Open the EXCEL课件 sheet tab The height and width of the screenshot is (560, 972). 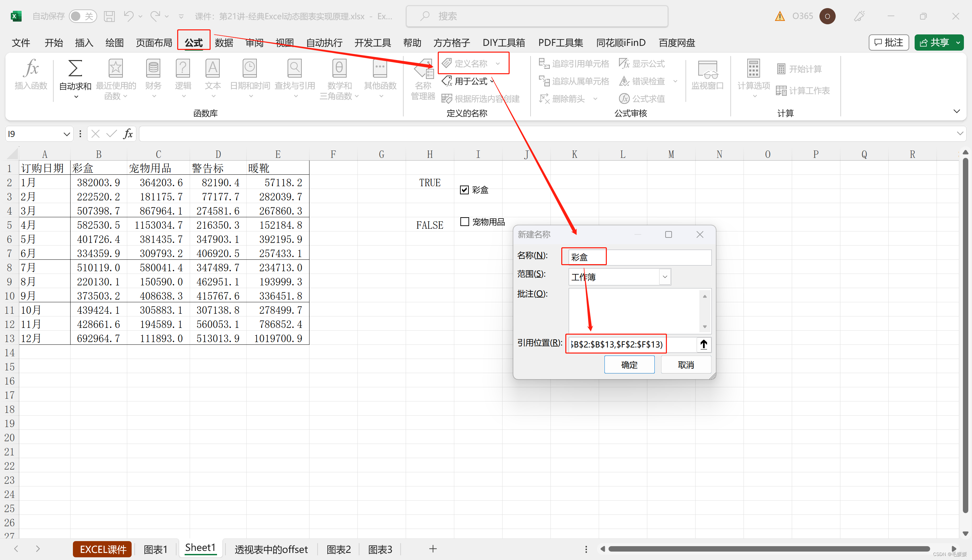(x=103, y=549)
